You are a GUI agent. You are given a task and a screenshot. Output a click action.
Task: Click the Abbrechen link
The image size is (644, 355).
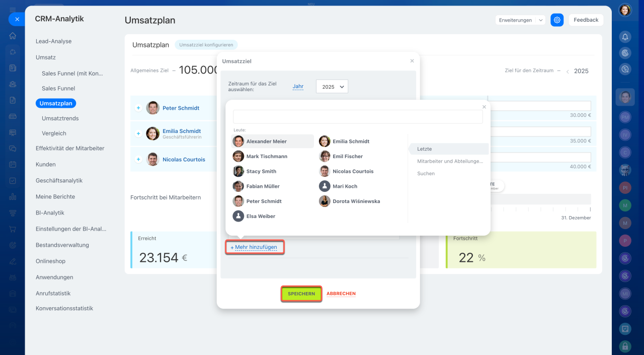point(341,294)
